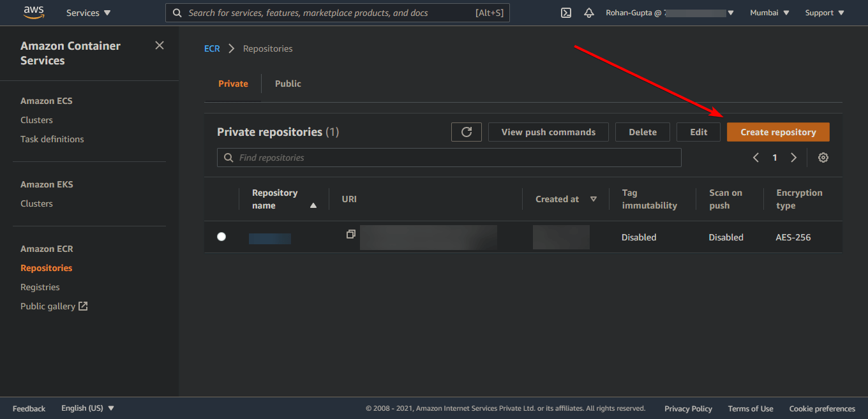
Task: Click Encryption type column header
Action: tap(799, 199)
